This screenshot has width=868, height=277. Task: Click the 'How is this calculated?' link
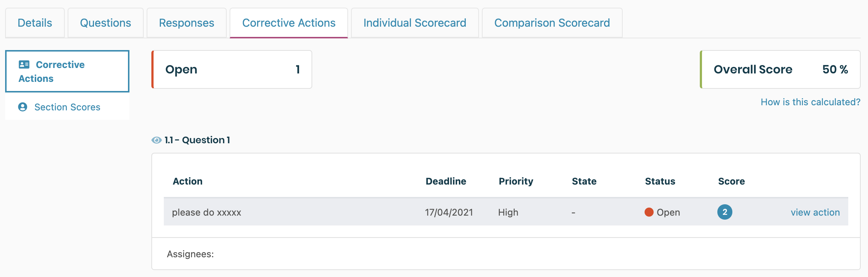pos(810,102)
